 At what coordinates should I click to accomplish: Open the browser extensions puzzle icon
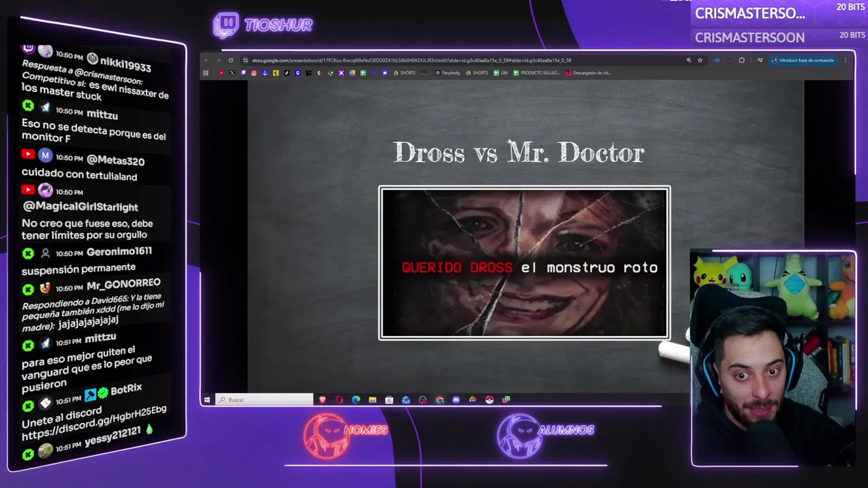tap(741, 60)
